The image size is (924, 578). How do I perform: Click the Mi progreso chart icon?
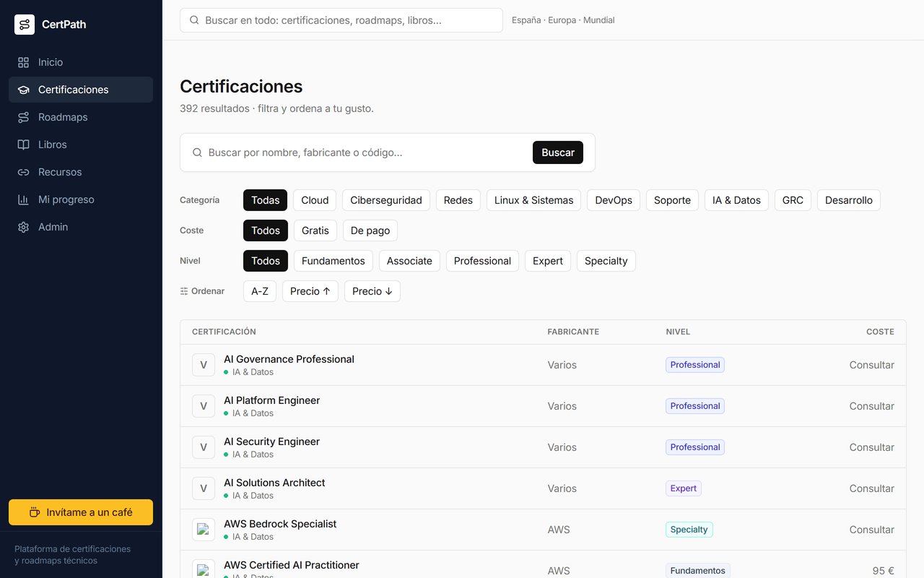[24, 199]
